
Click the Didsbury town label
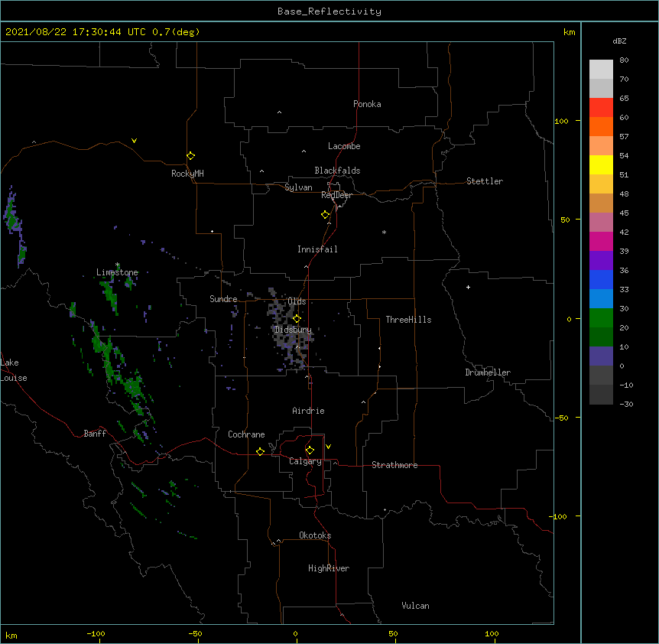(x=294, y=330)
